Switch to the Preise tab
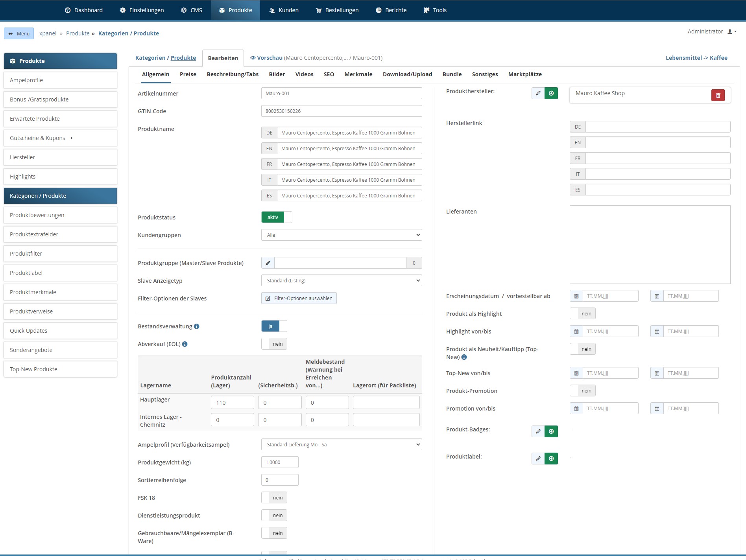 tap(188, 74)
